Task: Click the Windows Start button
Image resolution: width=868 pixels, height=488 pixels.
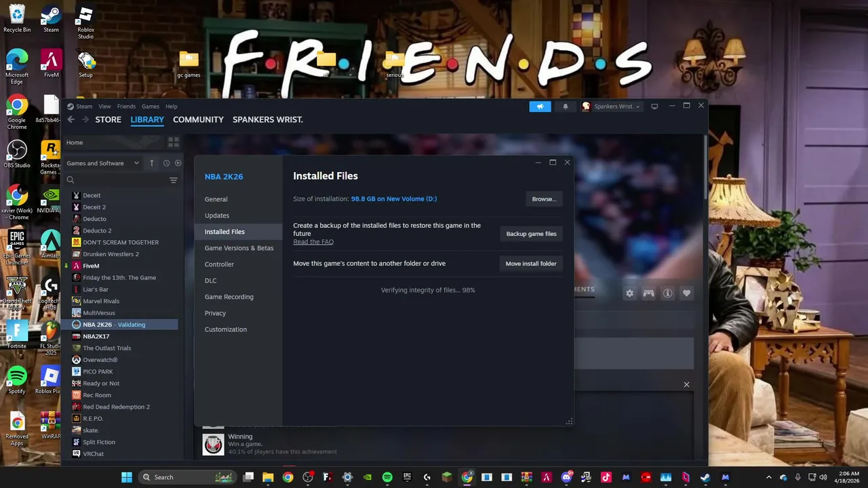Action: (x=127, y=477)
